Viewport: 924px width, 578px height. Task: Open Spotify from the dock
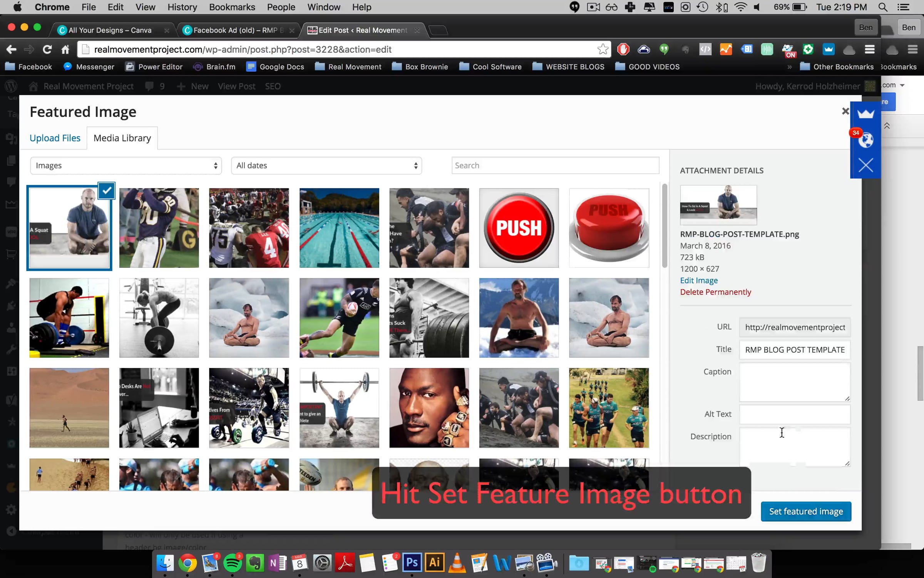coord(232,563)
